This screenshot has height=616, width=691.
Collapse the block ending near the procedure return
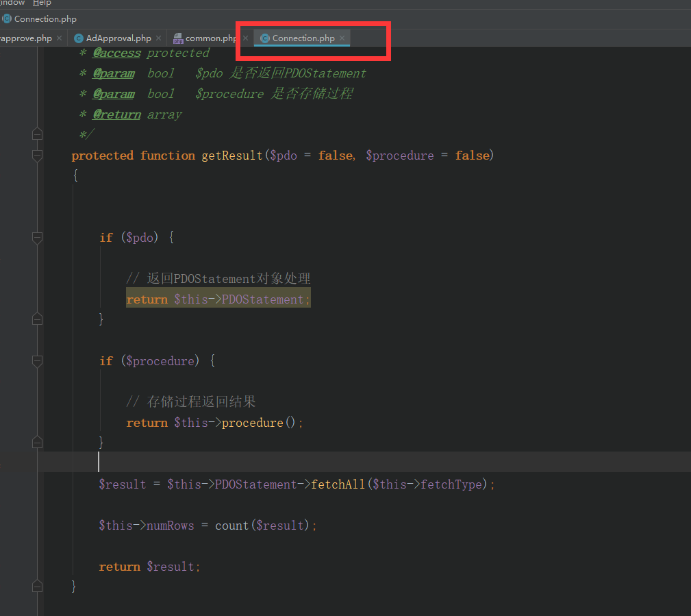(x=38, y=441)
